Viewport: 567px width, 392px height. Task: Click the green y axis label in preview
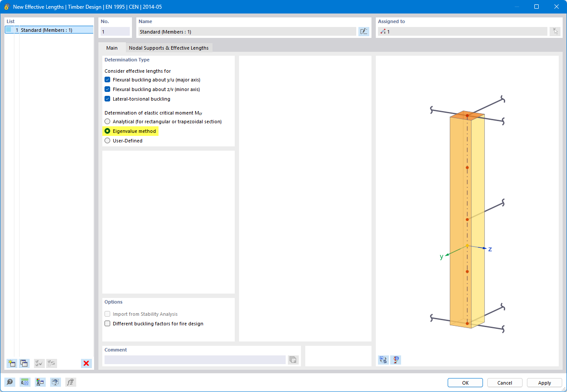442,257
